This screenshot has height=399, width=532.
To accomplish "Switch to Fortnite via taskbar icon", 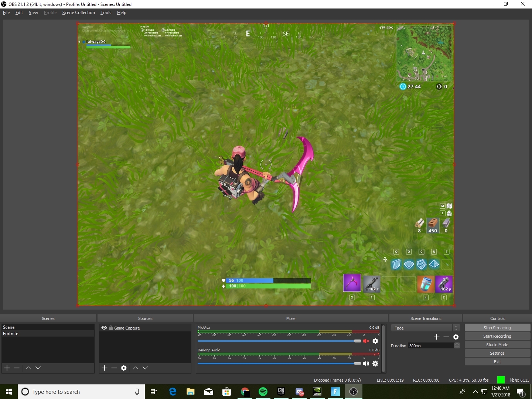I will pos(335,392).
